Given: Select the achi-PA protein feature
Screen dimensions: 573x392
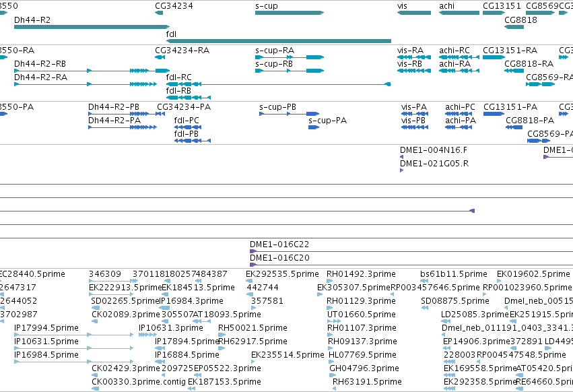Looking at the screenshot, I should point(459,127).
